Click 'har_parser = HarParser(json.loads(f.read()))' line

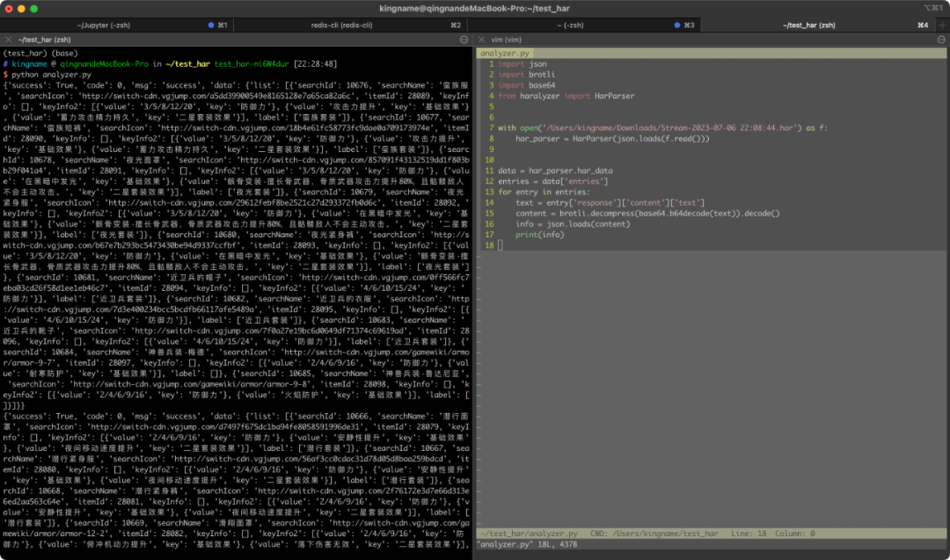click(x=612, y=139)
